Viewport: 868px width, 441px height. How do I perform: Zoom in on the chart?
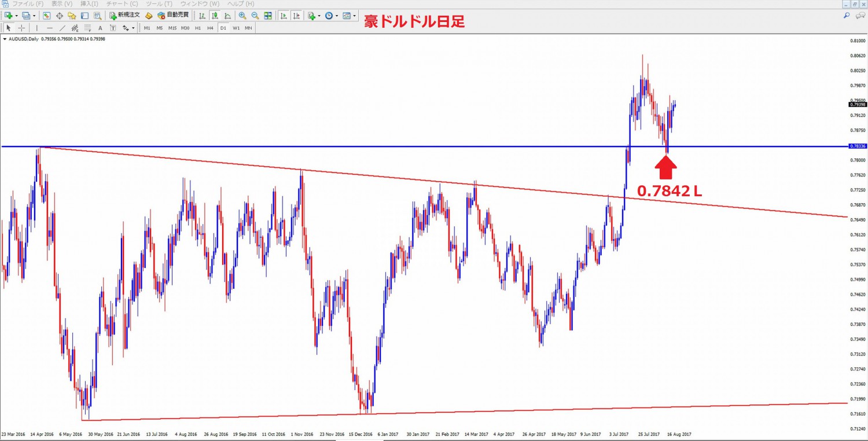tap(242, 16)
